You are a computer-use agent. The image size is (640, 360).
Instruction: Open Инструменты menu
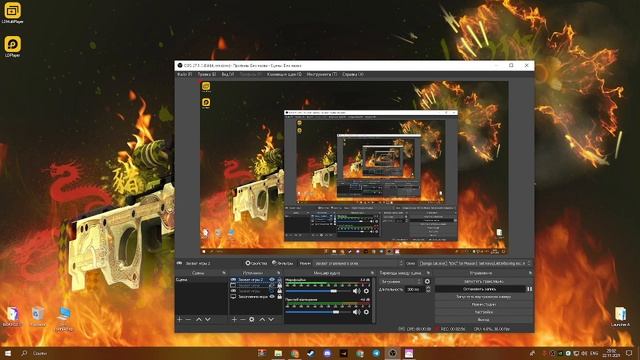pyautogui.click(x=322, y=74)
